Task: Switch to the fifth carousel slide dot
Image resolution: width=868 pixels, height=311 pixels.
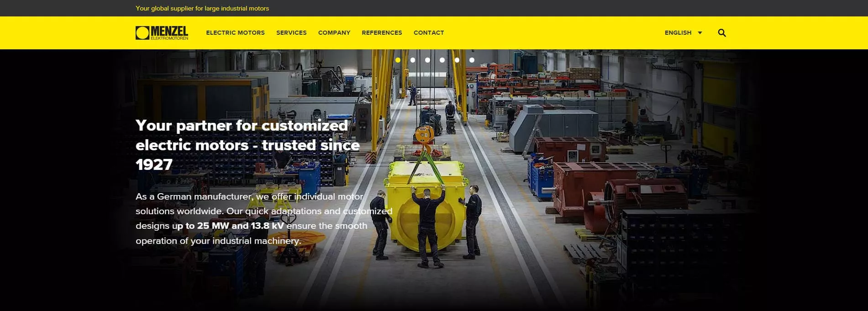Action: point(457,60)
